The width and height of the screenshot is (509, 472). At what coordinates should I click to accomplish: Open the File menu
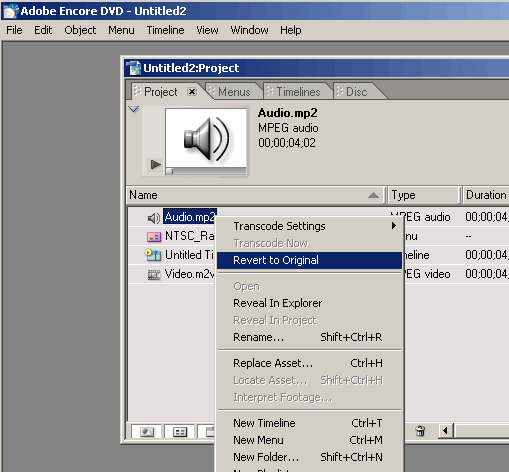tap(14, 30)
